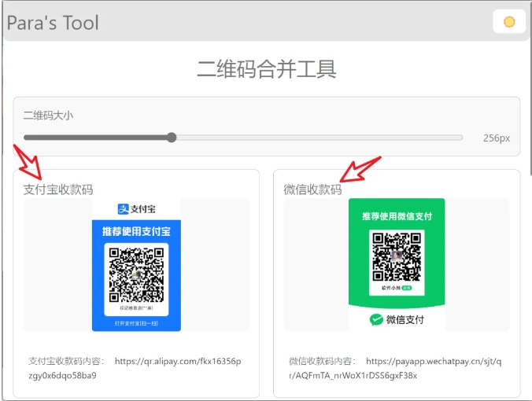This screenshot has width=532, height=401.
Task: Open the Alipay payment code image
Action: coord(136,265)
